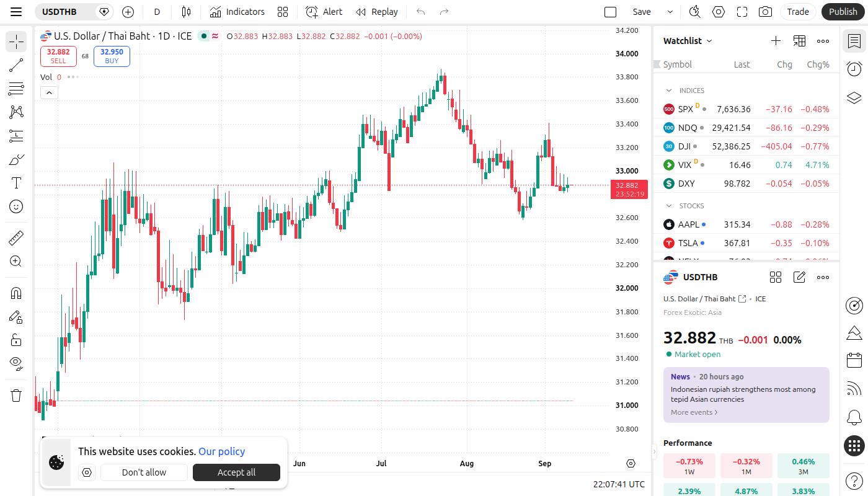
Task: Open watchlist more options menu
Action: pyautogui.click(x=823, y=41)
